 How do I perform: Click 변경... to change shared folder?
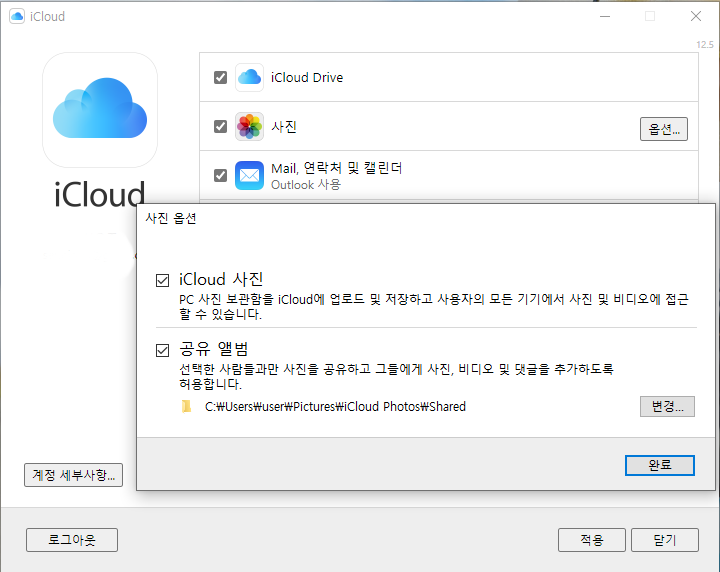click(667, 406)
